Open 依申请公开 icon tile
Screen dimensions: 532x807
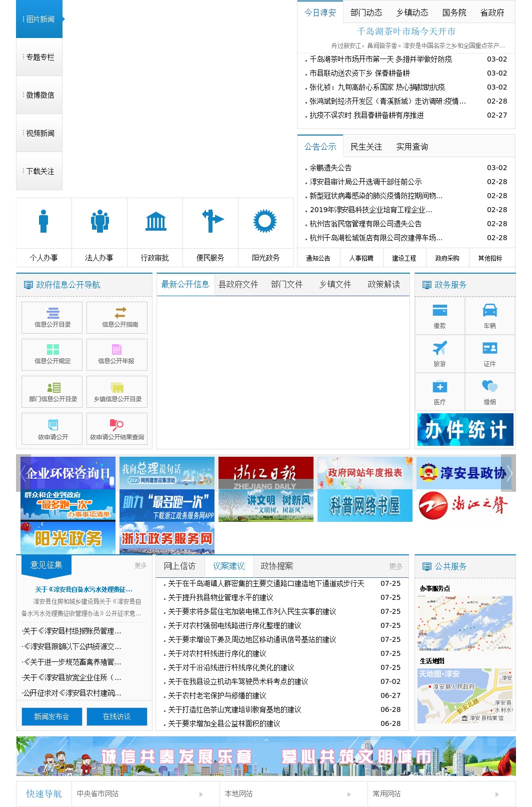tap(52, 429)
